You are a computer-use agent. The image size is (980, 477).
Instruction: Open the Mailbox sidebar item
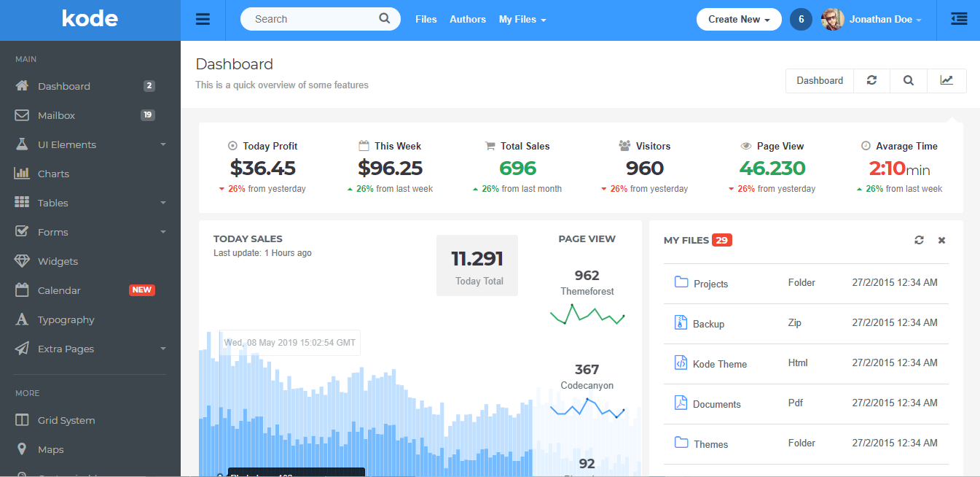57,115
